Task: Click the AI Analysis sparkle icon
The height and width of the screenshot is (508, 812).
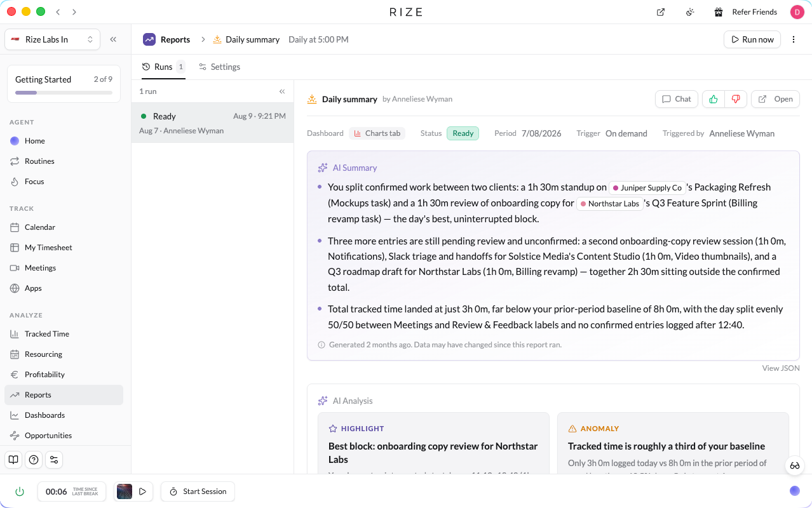Action: (x=323, y=401)
